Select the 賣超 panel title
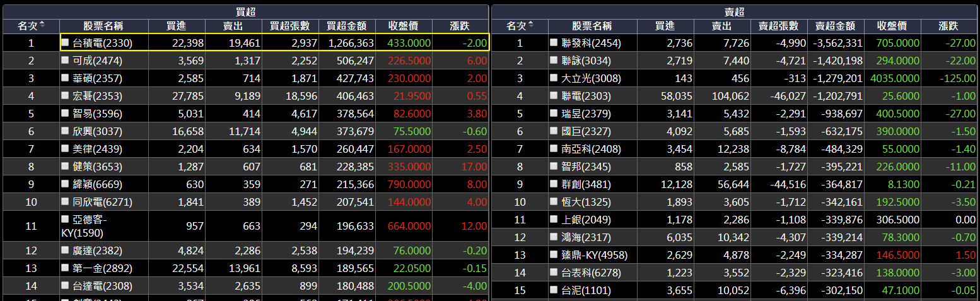Image resolution: width=980 pixels, height=301 pixels. tap(735, 12)
